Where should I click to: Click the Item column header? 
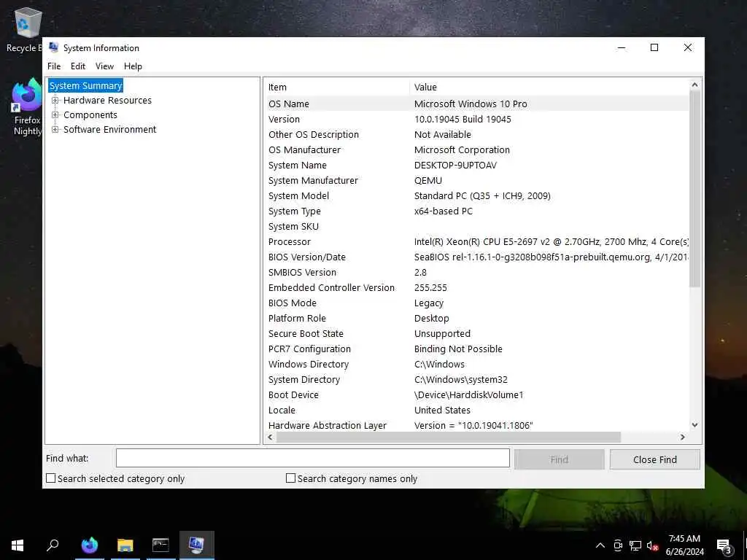(x=336, y=87)
